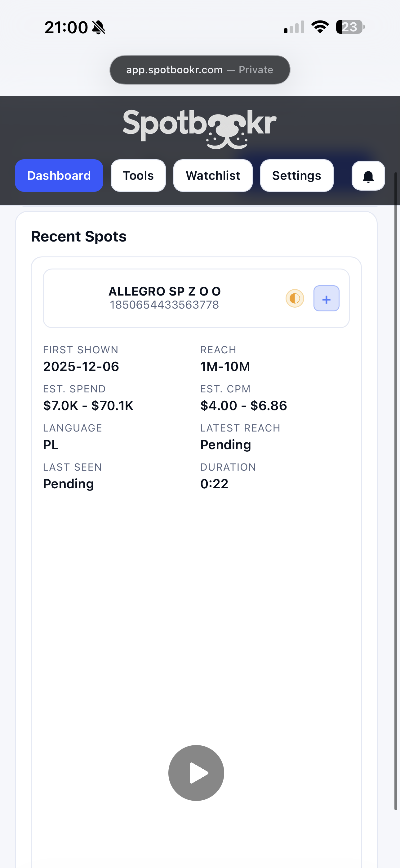This screenshot has height=868, width=400.
Task: Click the orange half-circle status icon
Action: point(295,299)
